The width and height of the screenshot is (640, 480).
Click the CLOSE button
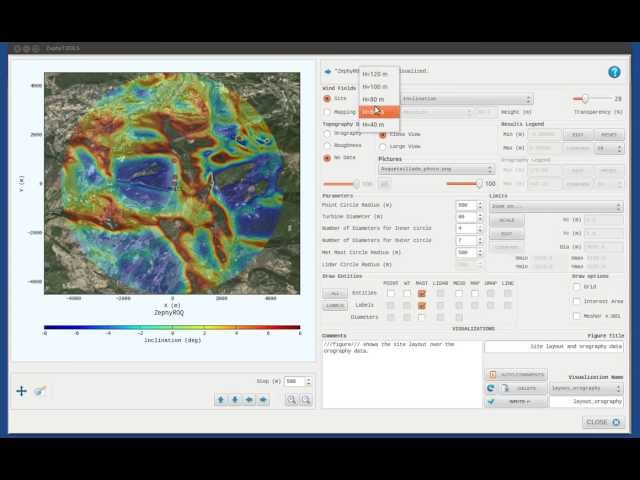pyautogui.click(x=603, y=422)
